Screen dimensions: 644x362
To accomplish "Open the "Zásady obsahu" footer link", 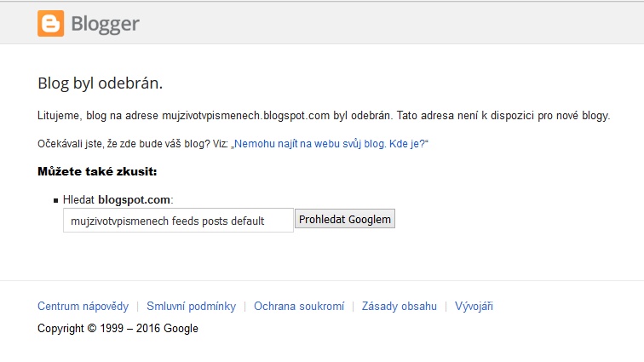I will [399, 307].
